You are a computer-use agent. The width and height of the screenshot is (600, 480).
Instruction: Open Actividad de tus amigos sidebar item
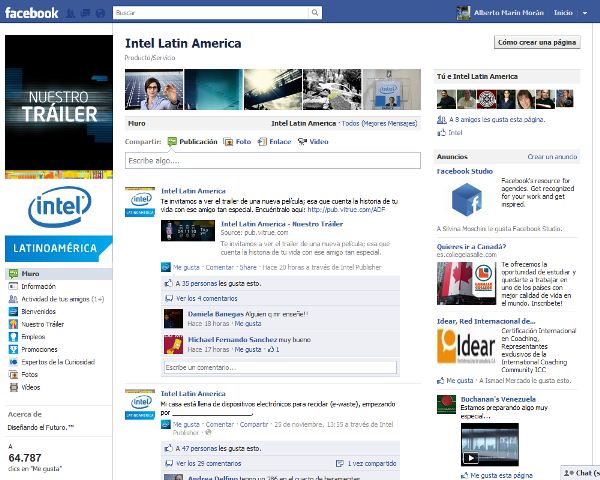(56, 299)
